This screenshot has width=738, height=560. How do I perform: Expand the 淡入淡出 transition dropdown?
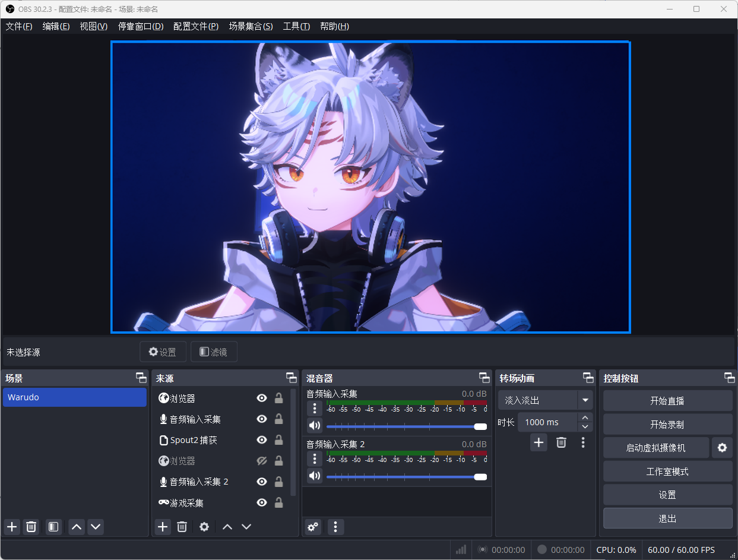tap(585, 400)
